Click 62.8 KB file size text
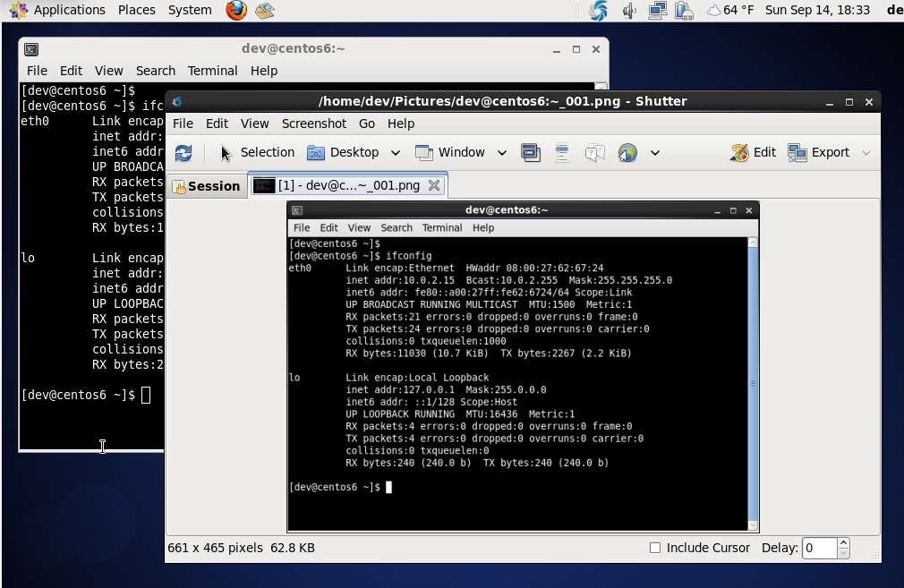Screen dimensions: 904x588 click(293, 548)
